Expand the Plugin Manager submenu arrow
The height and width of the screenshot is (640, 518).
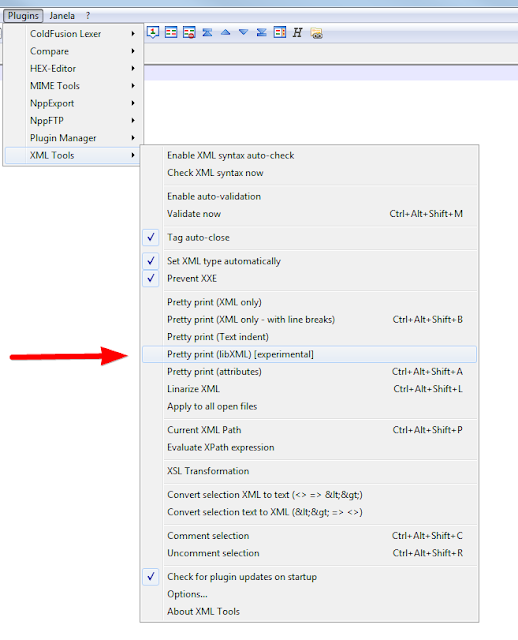click(x=133, y=138)
